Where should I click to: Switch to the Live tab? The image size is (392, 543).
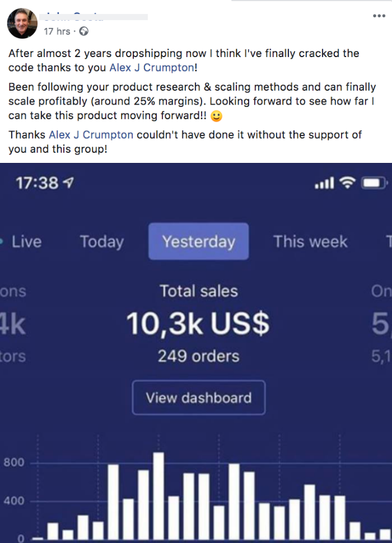tap(26, 241)
